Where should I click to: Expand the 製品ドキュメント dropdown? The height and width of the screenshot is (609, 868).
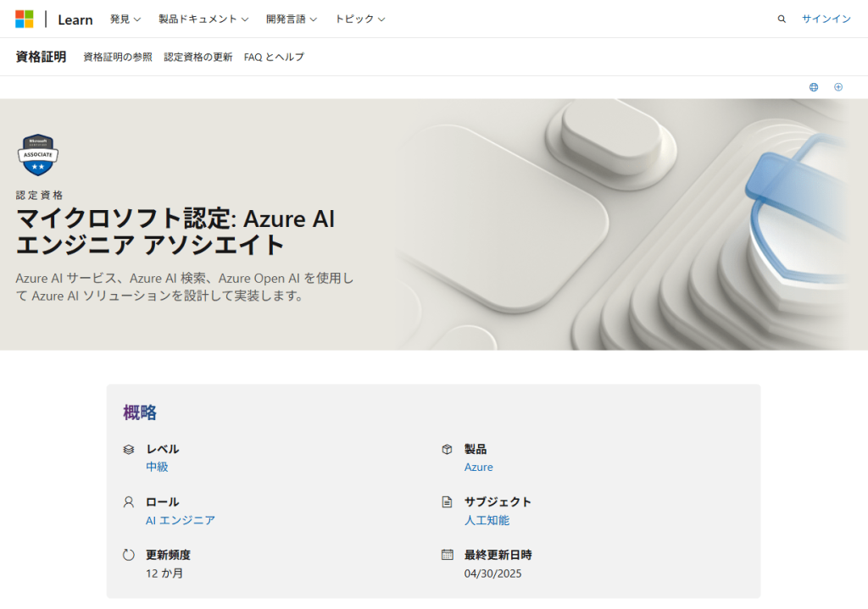click(203, 19)
